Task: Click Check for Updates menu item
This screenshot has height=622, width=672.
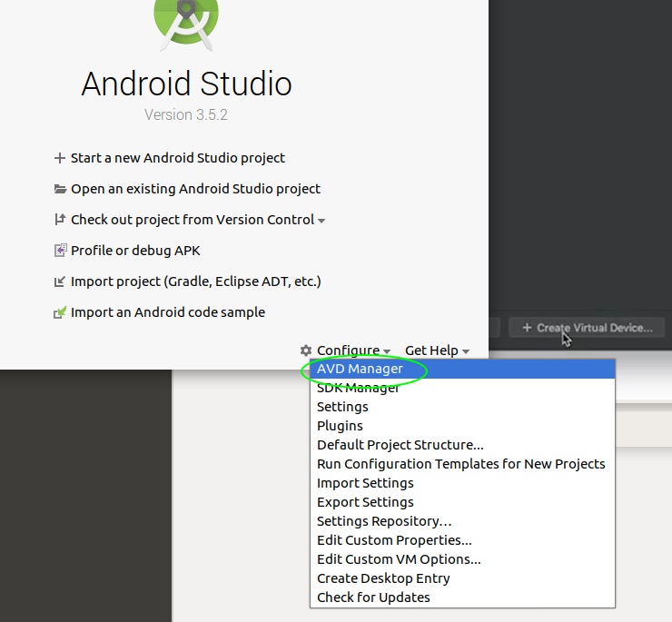Action: click(x=373, y=597)
